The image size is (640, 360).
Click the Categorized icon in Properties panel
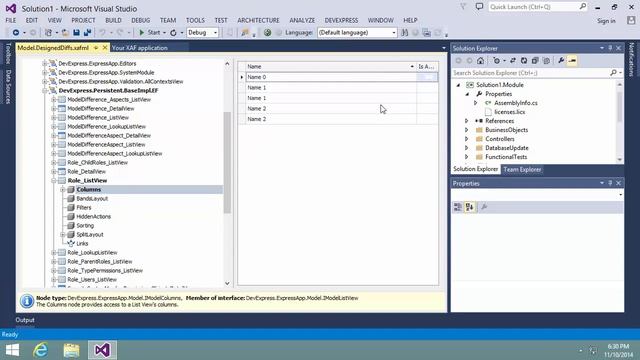pyautogui.click(x=458, y=207)
